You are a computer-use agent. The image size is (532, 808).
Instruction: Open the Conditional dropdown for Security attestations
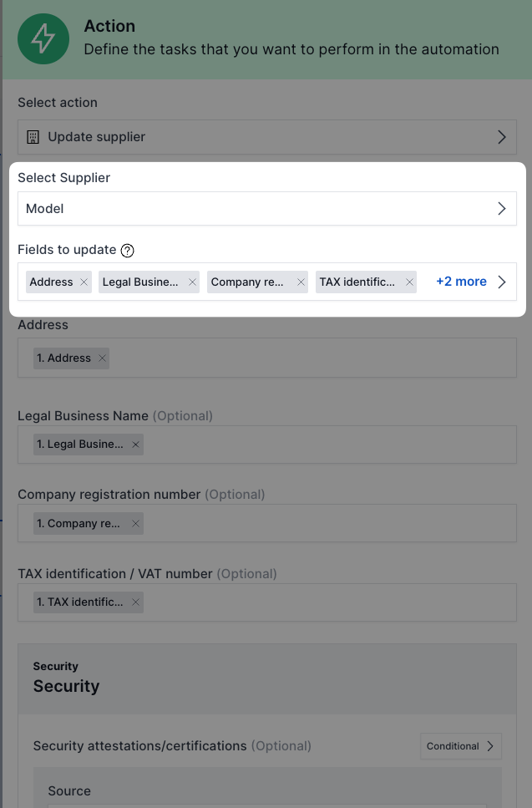pos(460,746)
